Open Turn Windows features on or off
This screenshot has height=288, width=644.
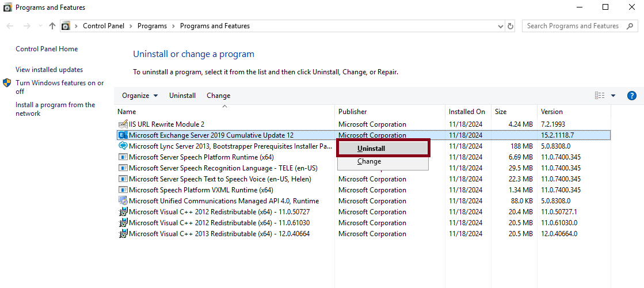tap(59, 87)
